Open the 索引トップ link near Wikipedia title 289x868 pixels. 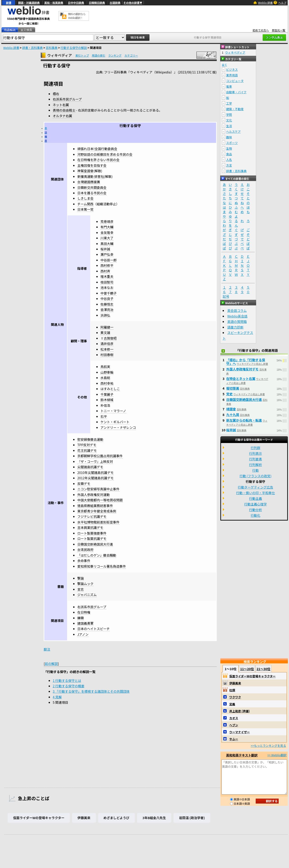pos(82,56)
